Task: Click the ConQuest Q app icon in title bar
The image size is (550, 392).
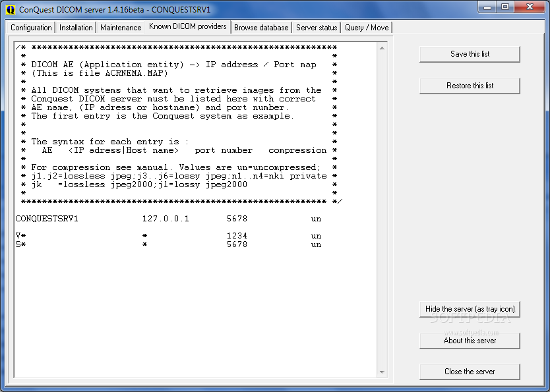Action: [11, 9]
